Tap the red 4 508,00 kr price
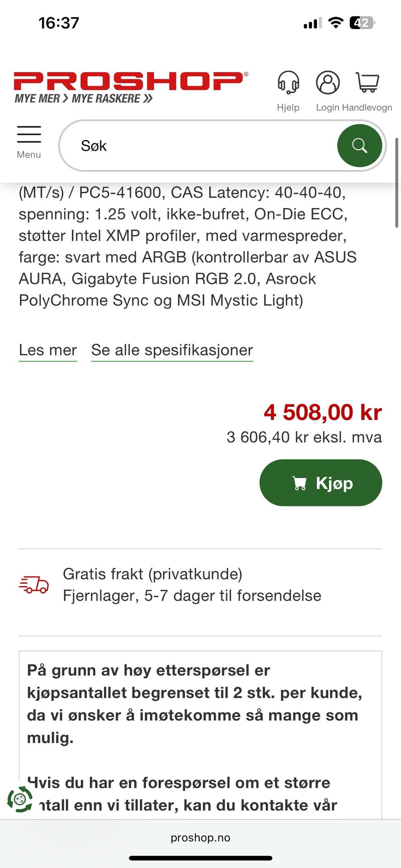 pos(322,412)
